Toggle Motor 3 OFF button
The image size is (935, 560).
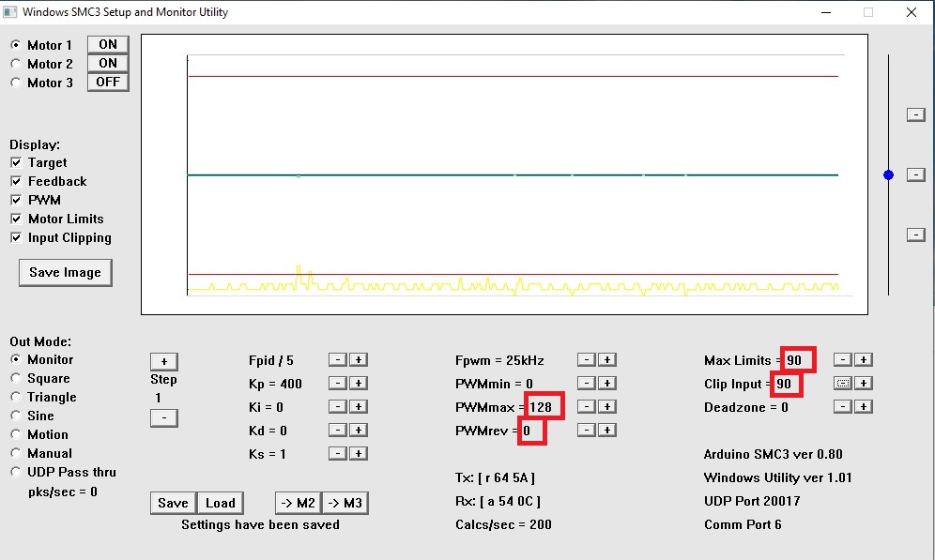pyautogui.click(x=108, y=83)
